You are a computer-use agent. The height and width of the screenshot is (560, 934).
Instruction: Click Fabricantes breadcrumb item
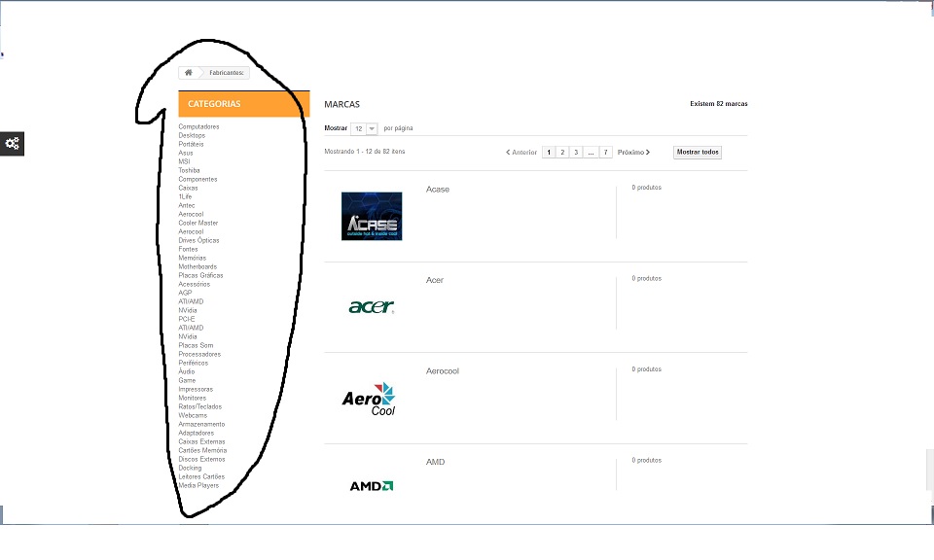pos(227,73)
